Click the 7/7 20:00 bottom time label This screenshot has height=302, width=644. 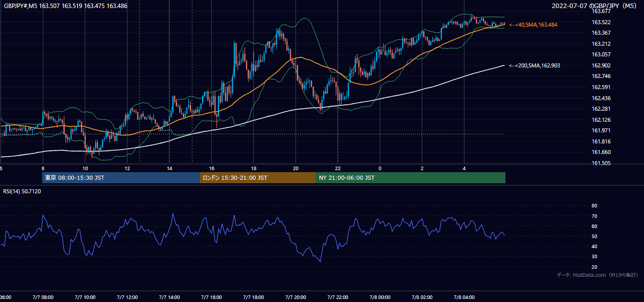coord(296,297)
